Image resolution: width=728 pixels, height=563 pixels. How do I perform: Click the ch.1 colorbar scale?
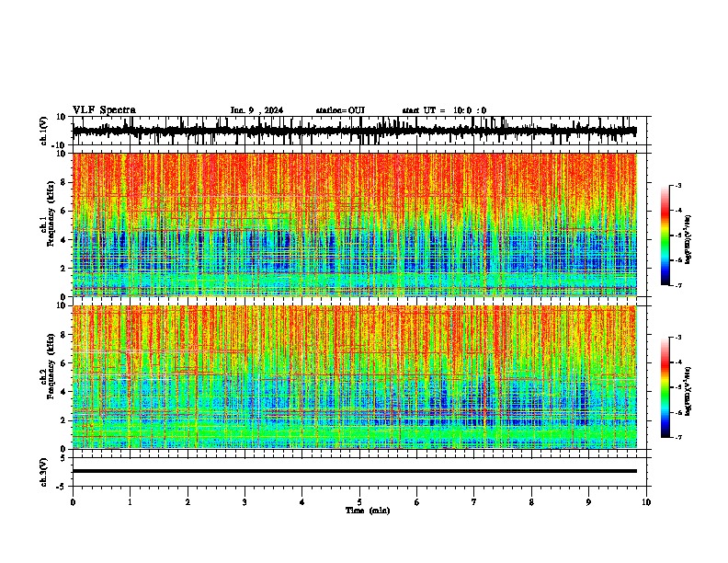coord(665,236)
